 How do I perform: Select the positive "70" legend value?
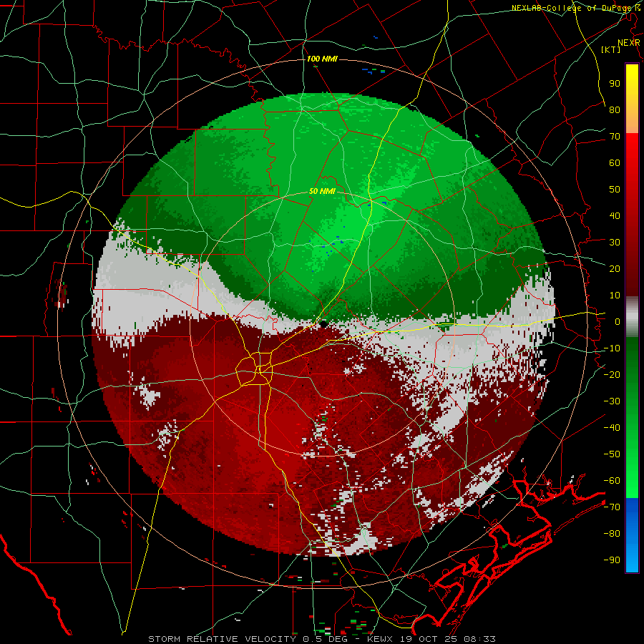point(615,137)
